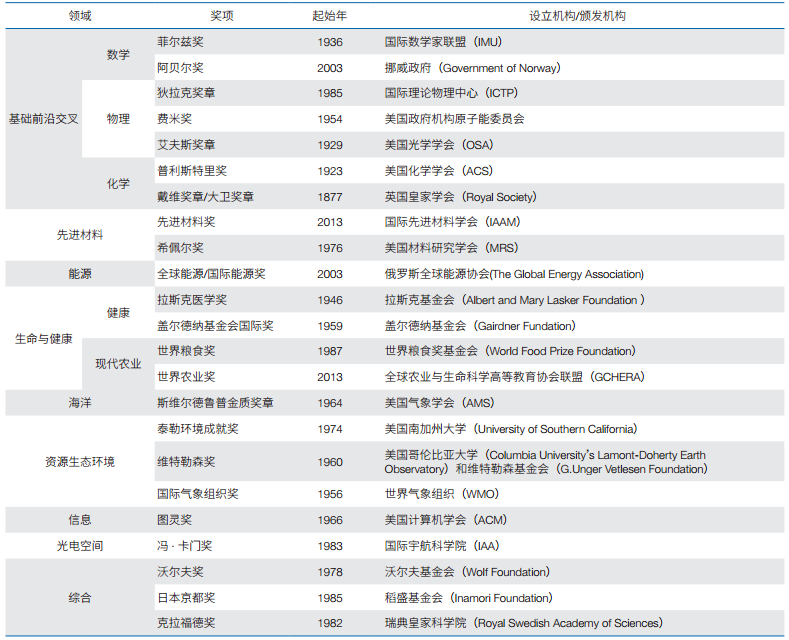Click the year 1946 cell
Image resolution: width=789 pixels, height=640 pixels.
point(330,300)
